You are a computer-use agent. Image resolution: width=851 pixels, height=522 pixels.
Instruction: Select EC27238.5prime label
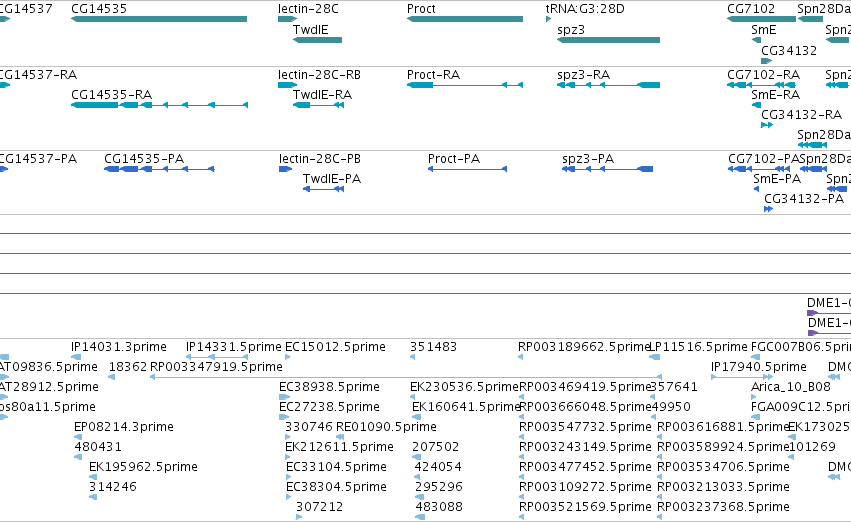329,407
